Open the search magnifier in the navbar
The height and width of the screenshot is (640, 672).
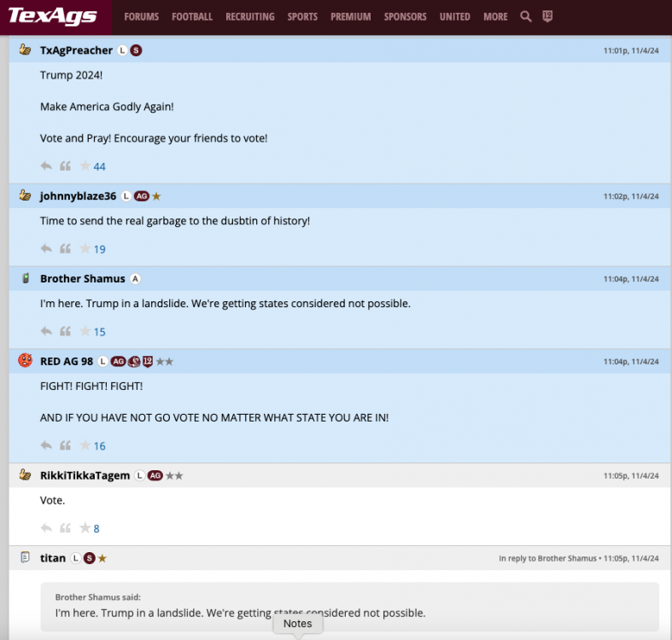click(526, 17)
